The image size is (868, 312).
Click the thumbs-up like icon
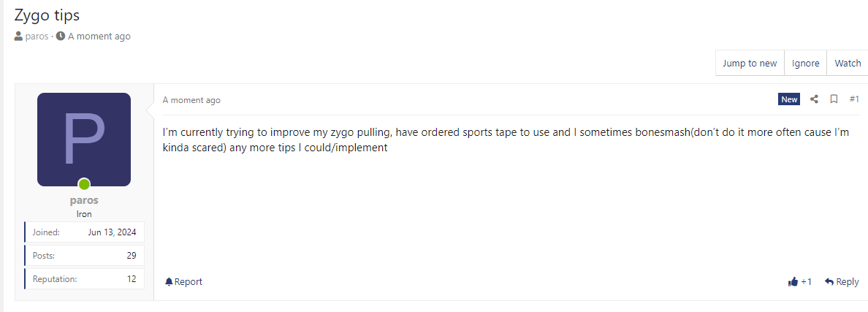tap(793, 282)
